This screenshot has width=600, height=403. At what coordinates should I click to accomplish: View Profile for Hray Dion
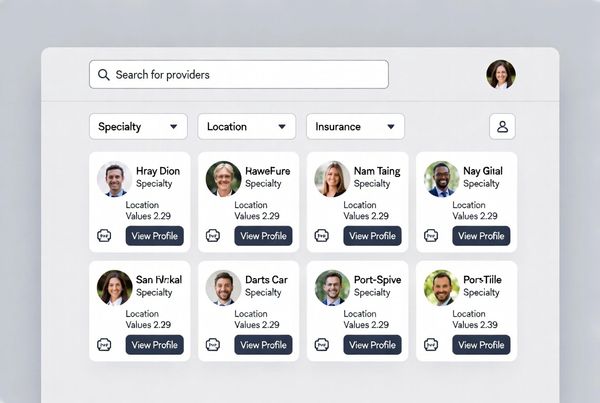[155, 236]
